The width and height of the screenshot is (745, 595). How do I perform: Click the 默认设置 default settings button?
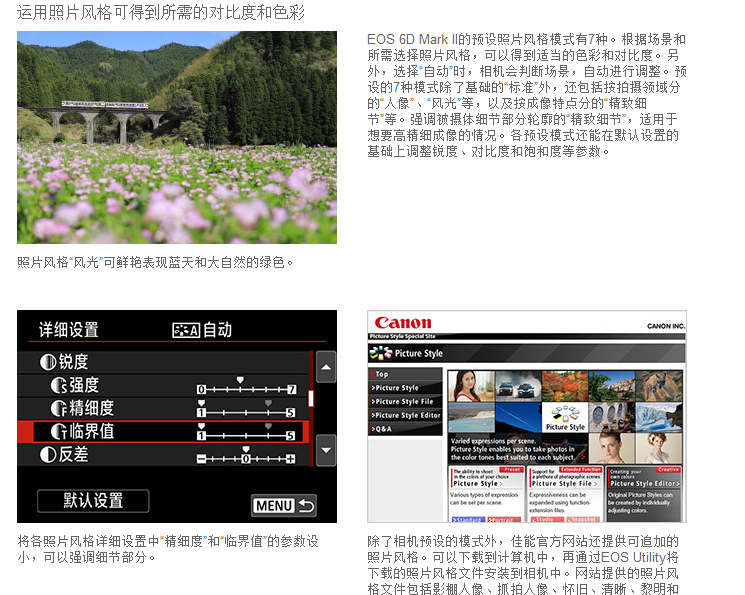pos(93,501)
